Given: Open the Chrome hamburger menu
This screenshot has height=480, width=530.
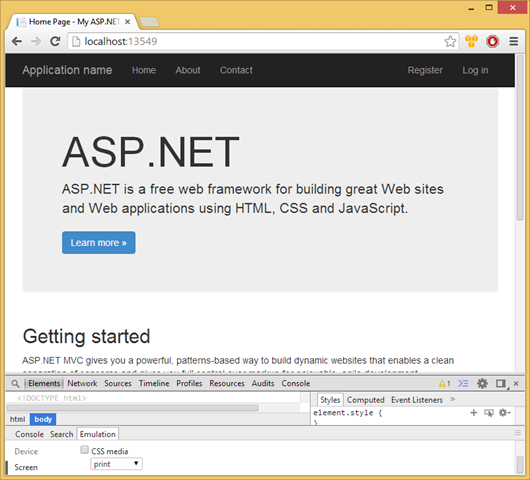Looking at the screenshot, I should click(514, 41).
